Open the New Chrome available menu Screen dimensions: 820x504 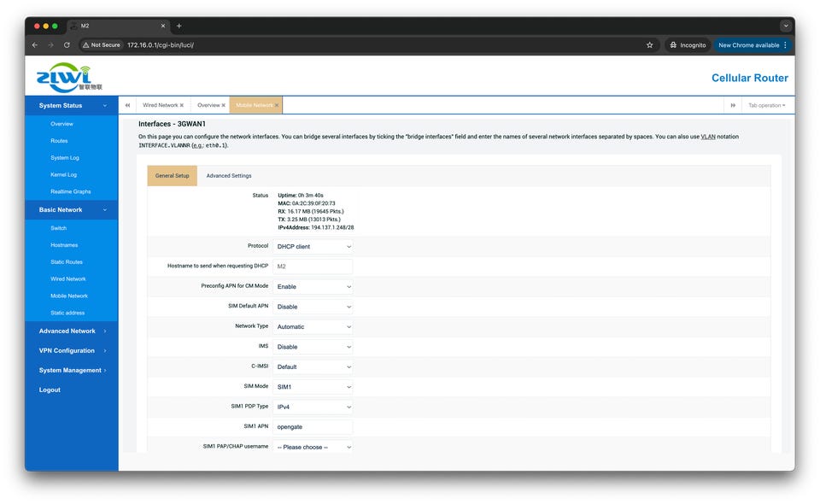(752, 45)
